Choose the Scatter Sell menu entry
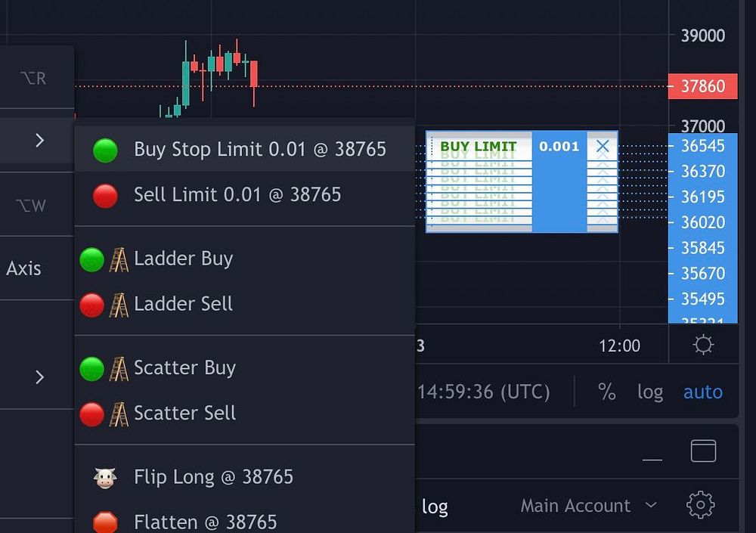 coord(184,413)
